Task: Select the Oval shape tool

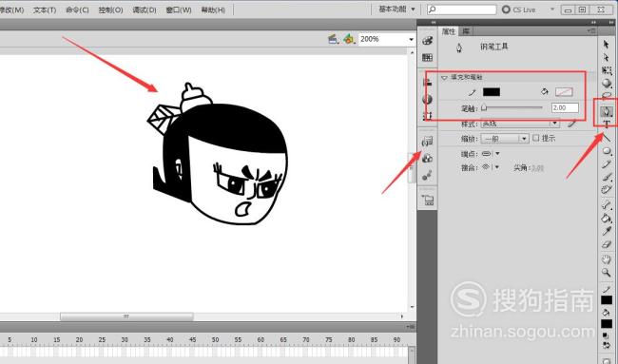Action: [607, 151]
